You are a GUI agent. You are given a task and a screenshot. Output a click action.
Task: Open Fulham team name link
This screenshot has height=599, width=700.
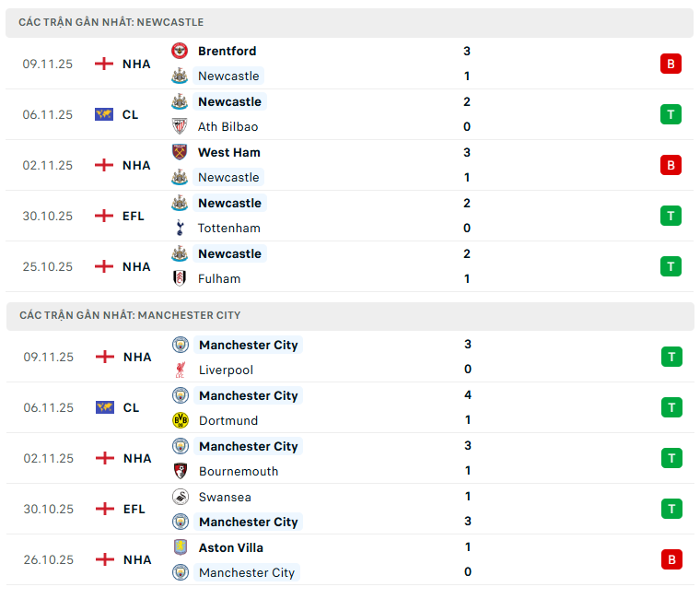(219, 278)
